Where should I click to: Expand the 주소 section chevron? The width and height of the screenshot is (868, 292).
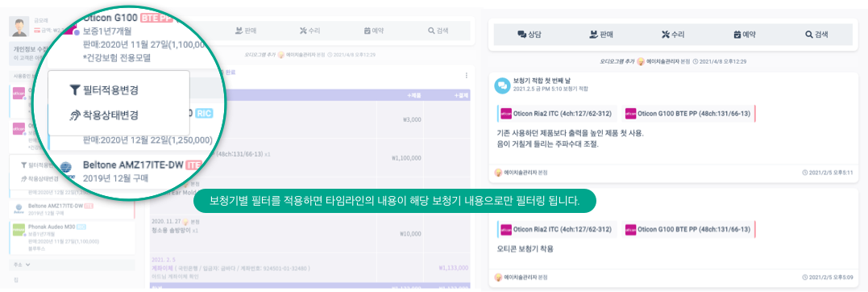[x=27, y=265]
